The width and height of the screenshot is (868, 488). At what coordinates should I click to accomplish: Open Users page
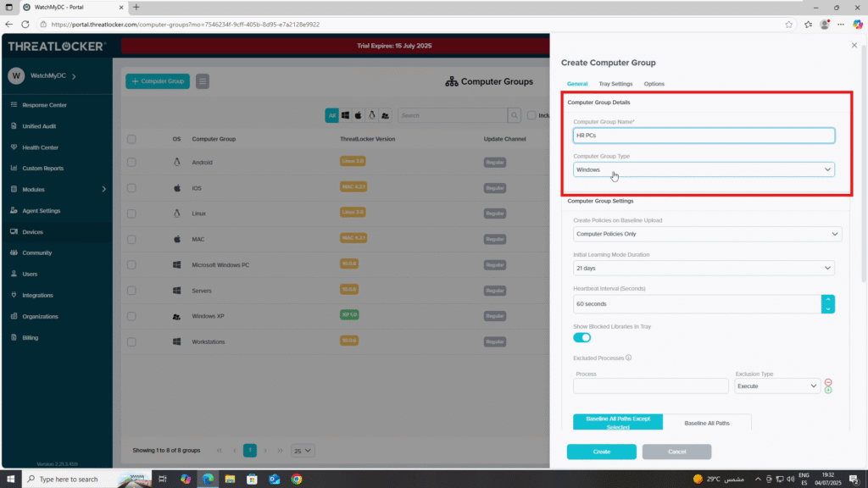pos(30,274)
